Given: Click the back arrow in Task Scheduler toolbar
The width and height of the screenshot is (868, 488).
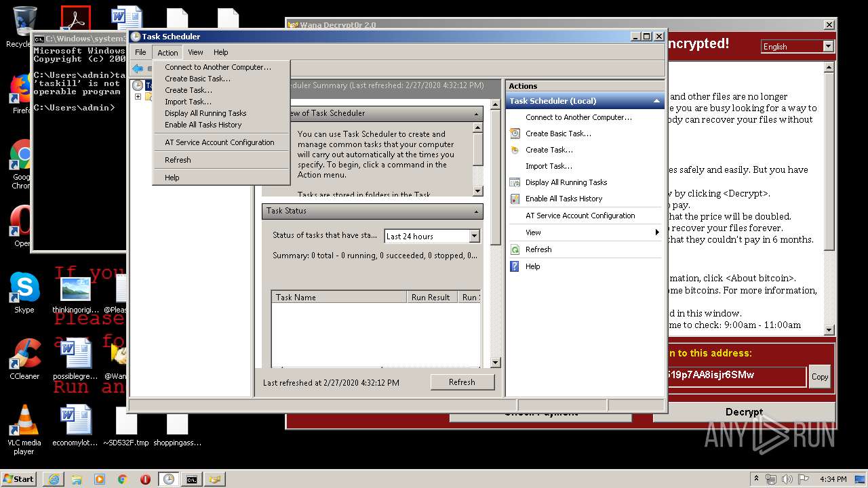Looking at the screenshot, I should [x=138, y=68].
